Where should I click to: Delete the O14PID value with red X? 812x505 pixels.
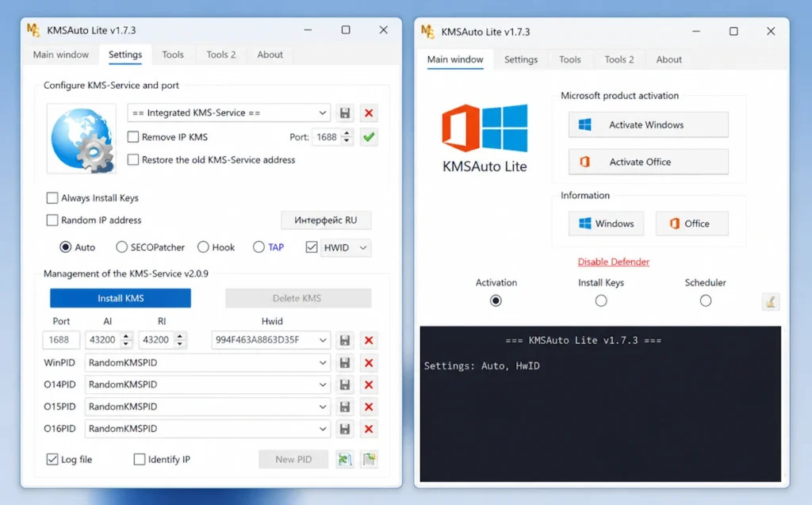coord(369,384)
